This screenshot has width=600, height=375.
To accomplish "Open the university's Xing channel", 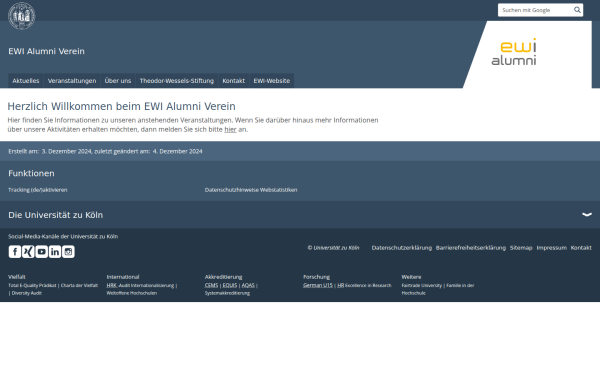I will (28, 252).
